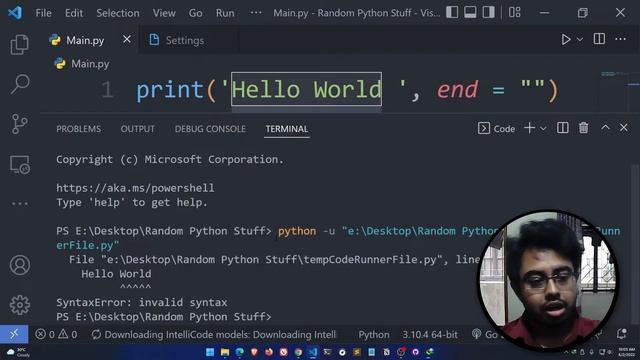Split the editor to the right
The image size is (640, 360).
pyautogui.click(x=599, y=39)
